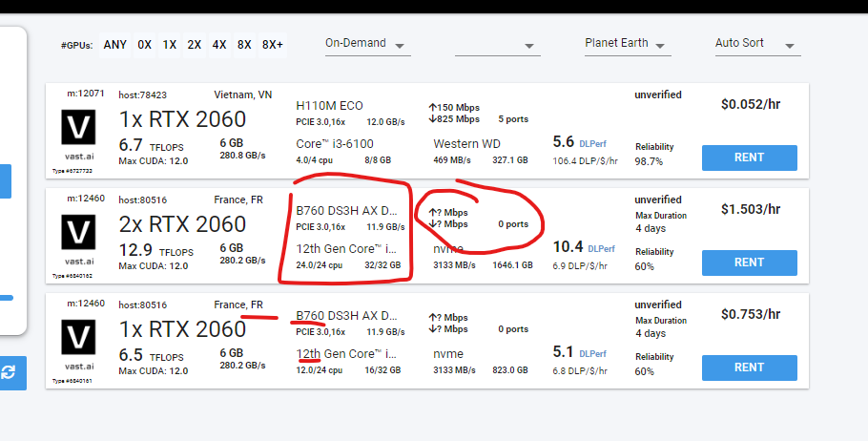
Task: Select the 0X GPU count filter
Action: pos(145,45)
